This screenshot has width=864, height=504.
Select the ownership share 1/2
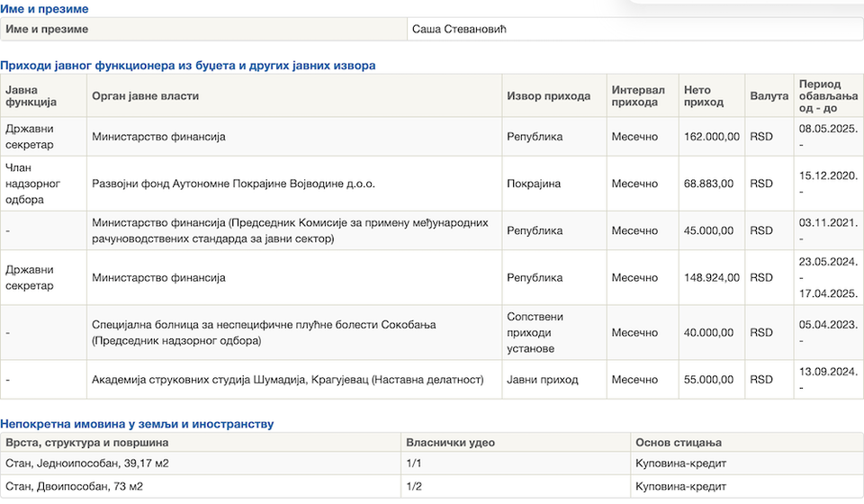(414, 486)
